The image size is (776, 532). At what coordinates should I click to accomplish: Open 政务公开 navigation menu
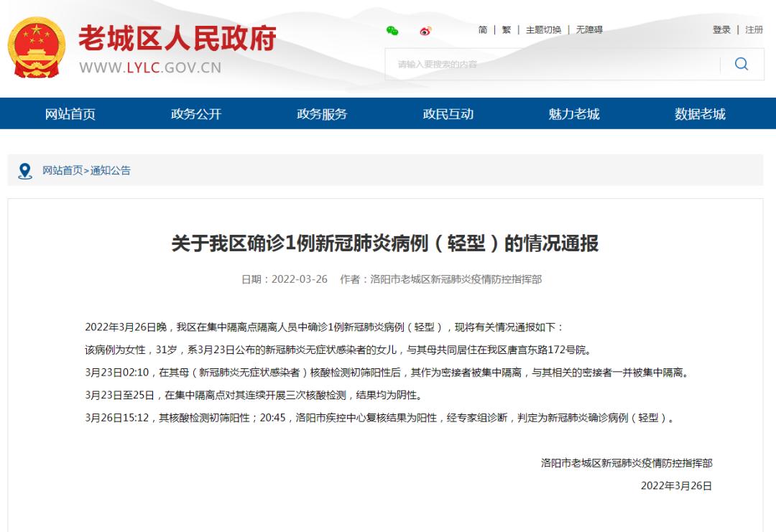(196, 113)
